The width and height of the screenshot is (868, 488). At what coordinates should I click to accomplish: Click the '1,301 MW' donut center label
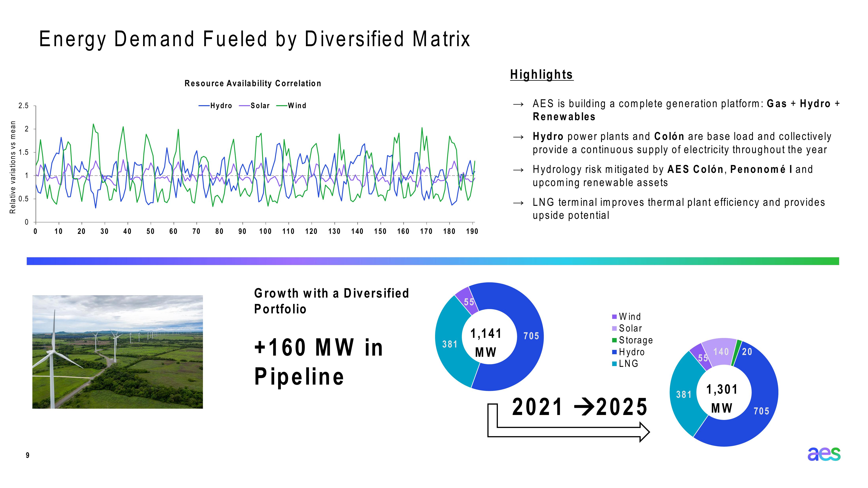[722, 399]
